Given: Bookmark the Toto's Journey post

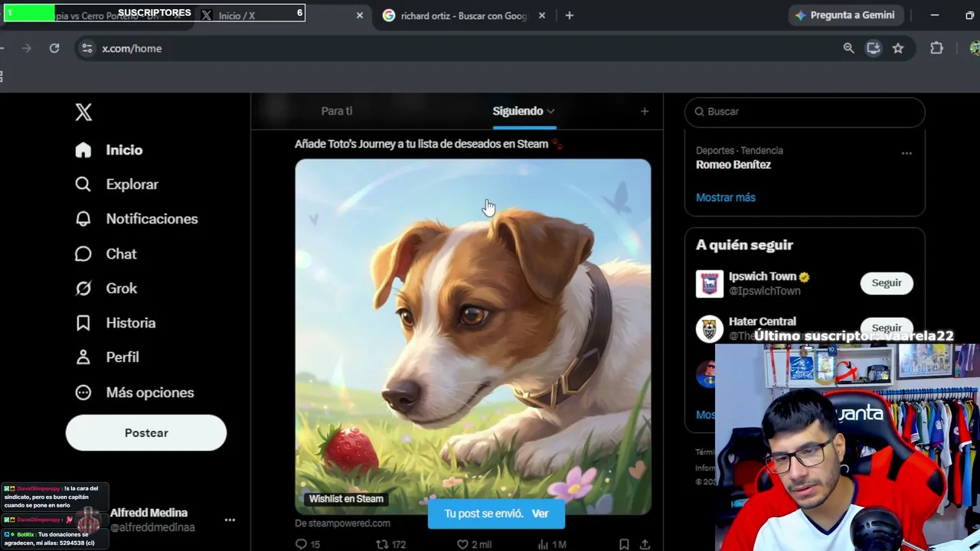Looking at the screenshot, I should click(624, 544).
